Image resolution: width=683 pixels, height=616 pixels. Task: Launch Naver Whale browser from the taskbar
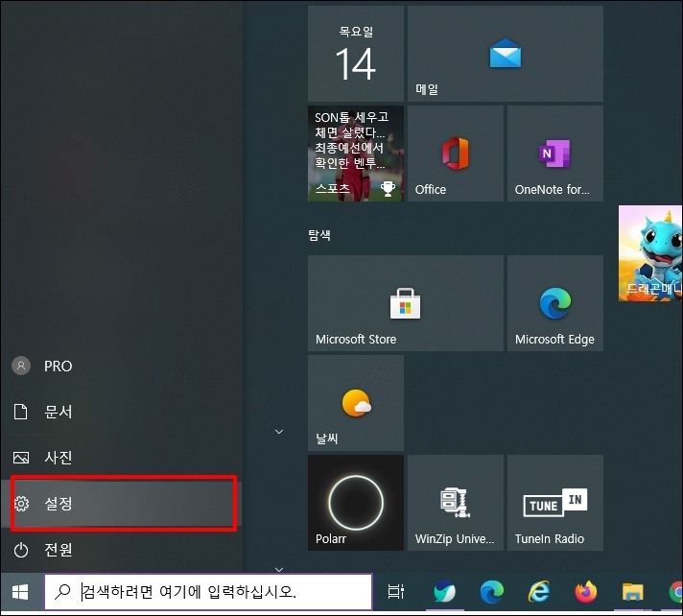tap(444, 592)
